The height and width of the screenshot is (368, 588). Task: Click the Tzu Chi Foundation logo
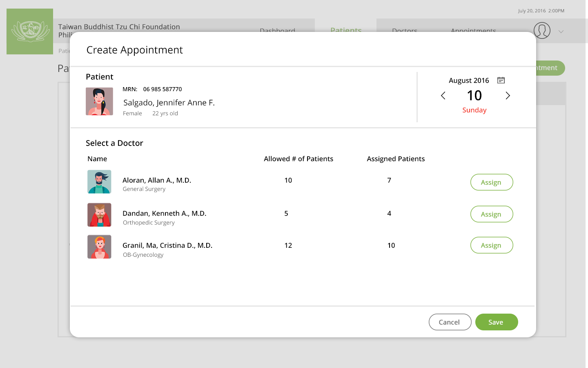point(30,31)
